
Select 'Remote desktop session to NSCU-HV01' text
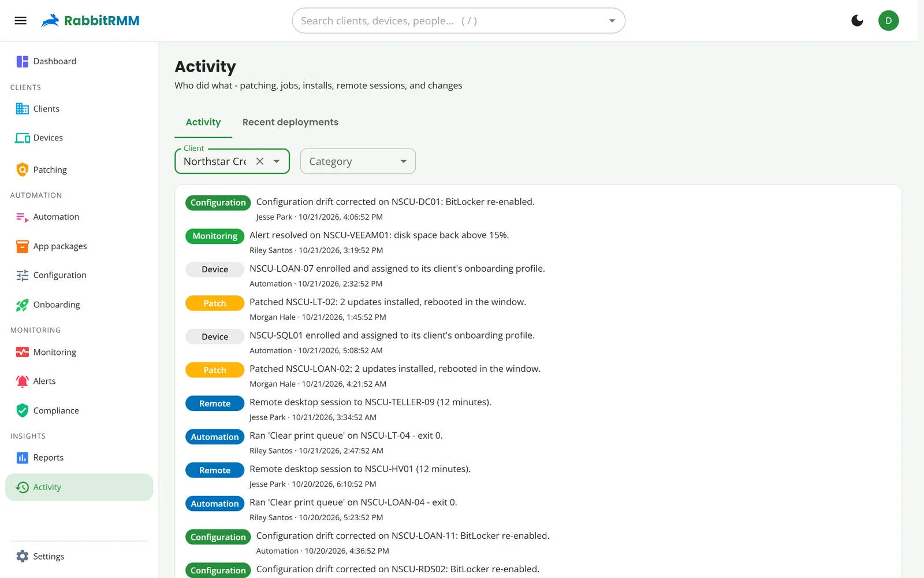click(x=360, y=469)
